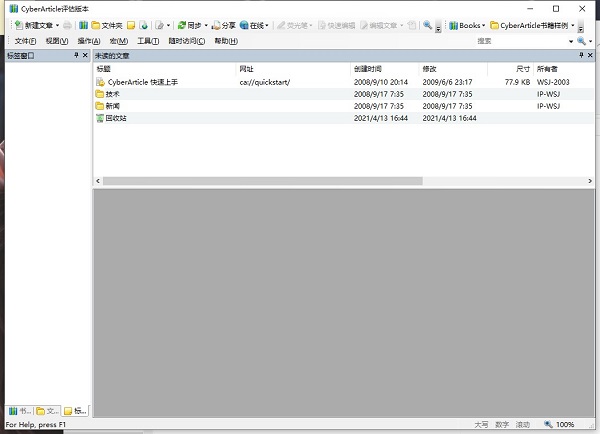This screenshot has width=600, height=434.
Task: Switch to the tags (标...) bottom tab
Action: 75,411
